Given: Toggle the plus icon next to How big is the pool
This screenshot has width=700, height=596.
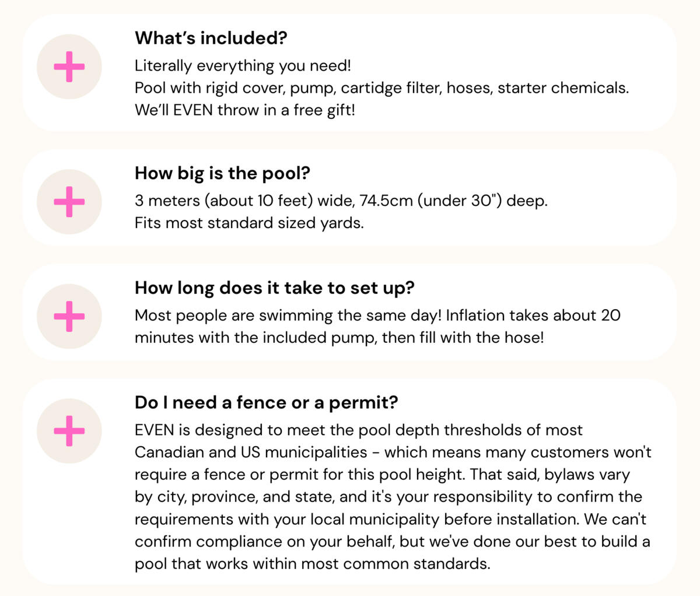Looking at the screenshot, I should (x=69, y=202).
